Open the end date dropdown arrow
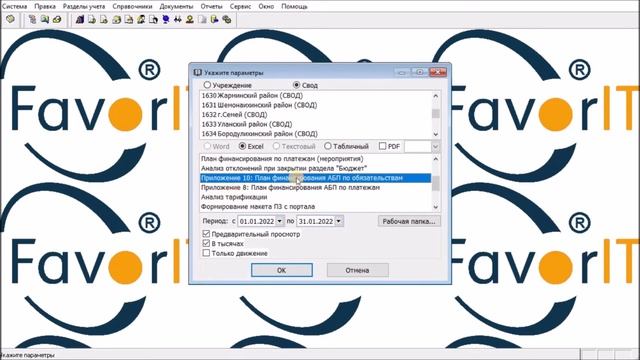 pyautogui.click(x=339, y=221)
